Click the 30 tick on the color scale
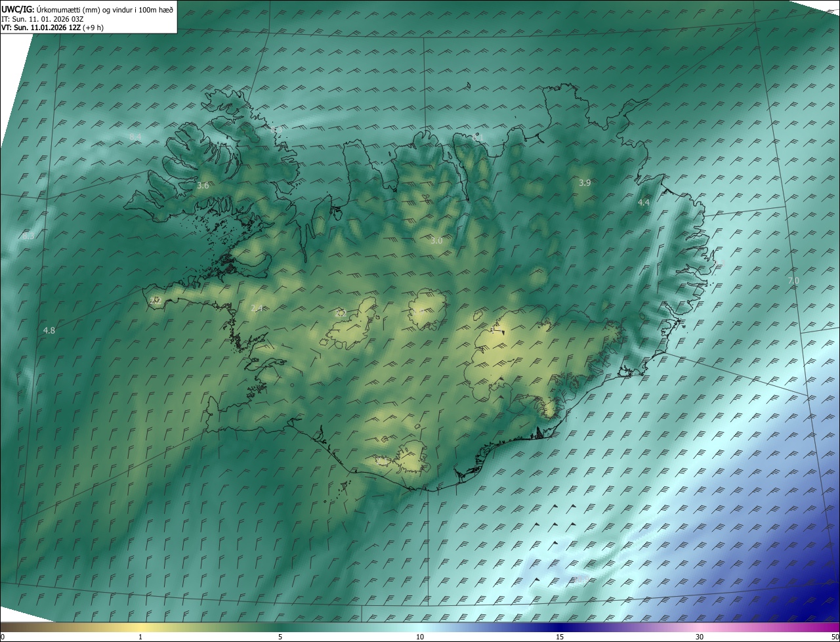Image resolution: width=840 pixels, height=642 pixels. pos(700,637)
